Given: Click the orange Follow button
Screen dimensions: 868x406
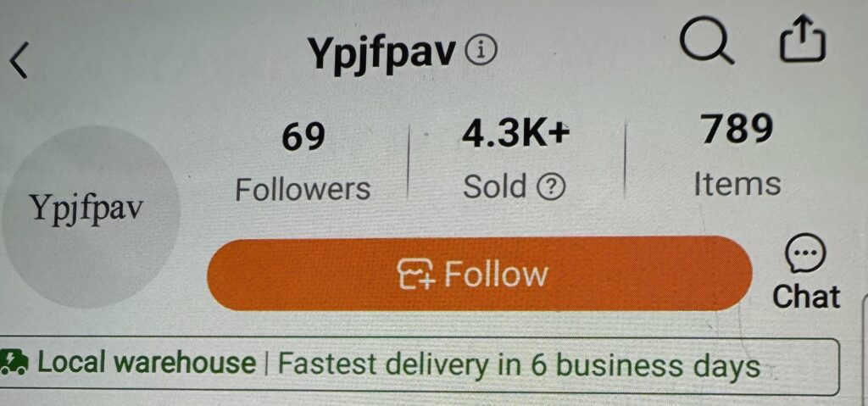Looking at the screenshot, I should click(x=480, y=274).
